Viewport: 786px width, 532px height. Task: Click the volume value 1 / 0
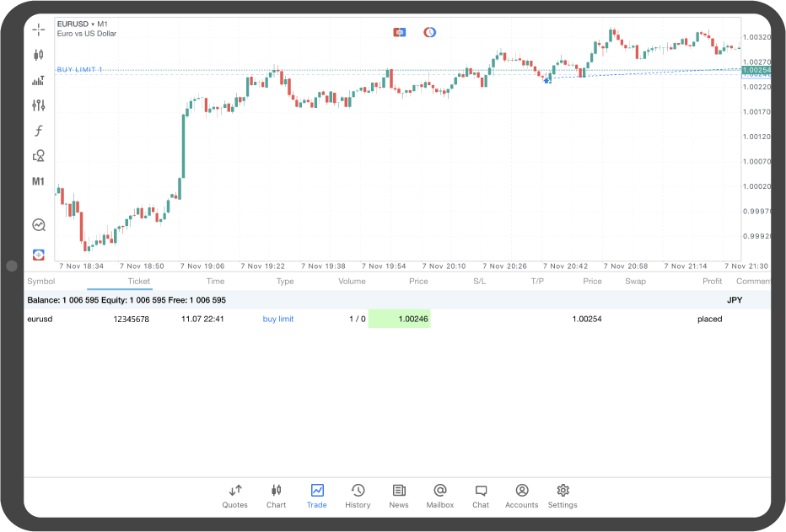358,319
